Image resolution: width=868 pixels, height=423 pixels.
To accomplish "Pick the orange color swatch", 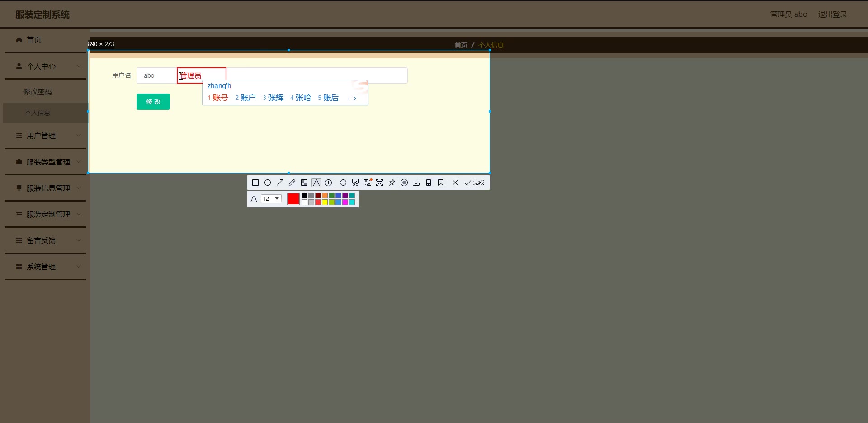I will [x=325, y=196].
